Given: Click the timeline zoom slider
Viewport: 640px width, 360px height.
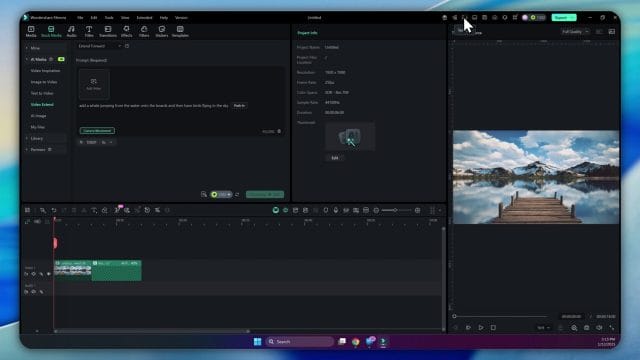Looking at the screenshot, I should click(396, 210).
